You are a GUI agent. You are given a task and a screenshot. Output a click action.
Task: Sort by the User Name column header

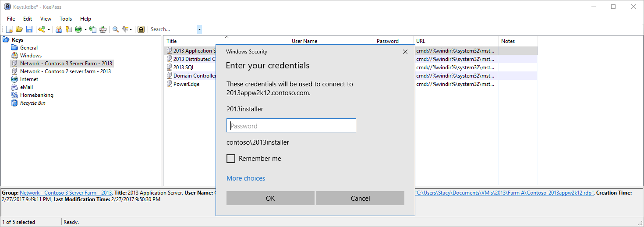click(x=332, y=41)
